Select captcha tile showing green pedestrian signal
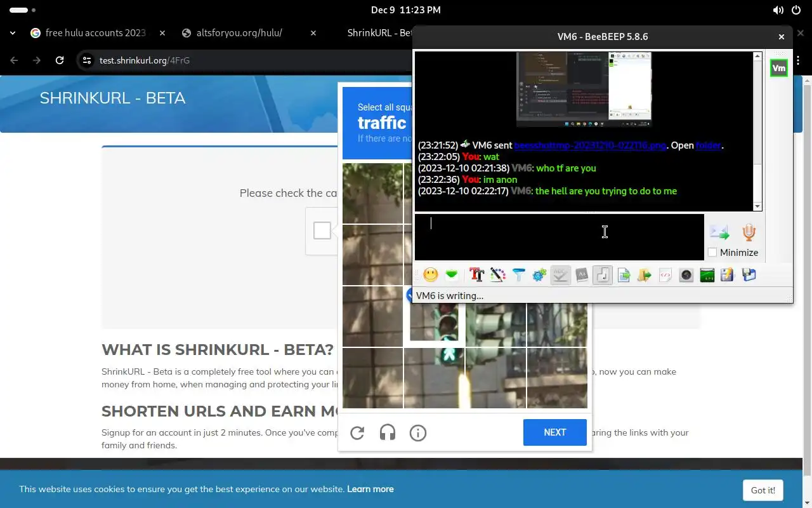Viewport: 812px width, 508px height. click(435, 378)
